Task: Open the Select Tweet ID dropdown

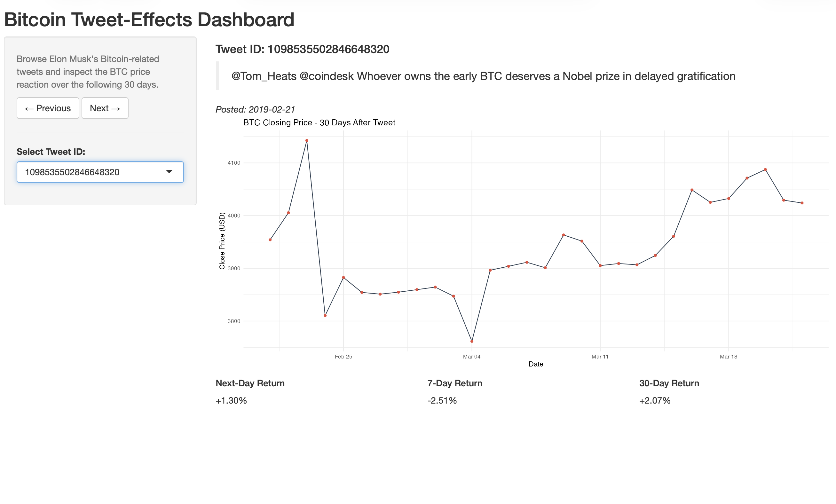Action: 100,172
